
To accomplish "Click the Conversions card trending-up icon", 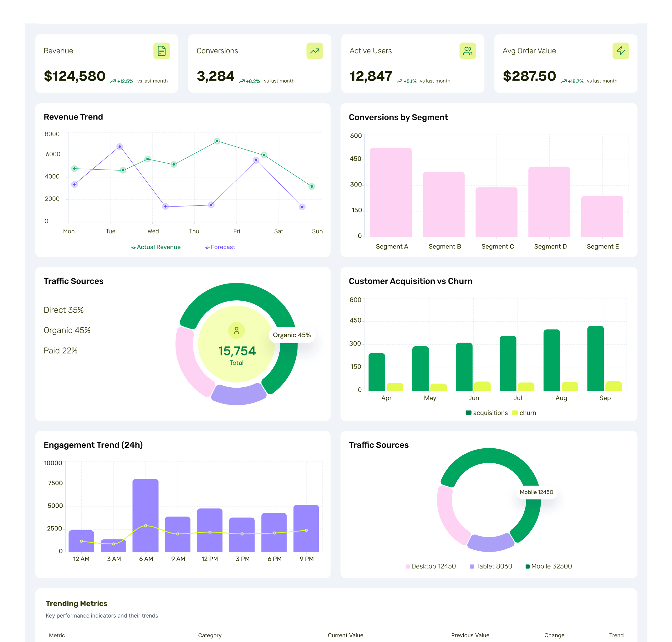I will [x=314, y=51].
